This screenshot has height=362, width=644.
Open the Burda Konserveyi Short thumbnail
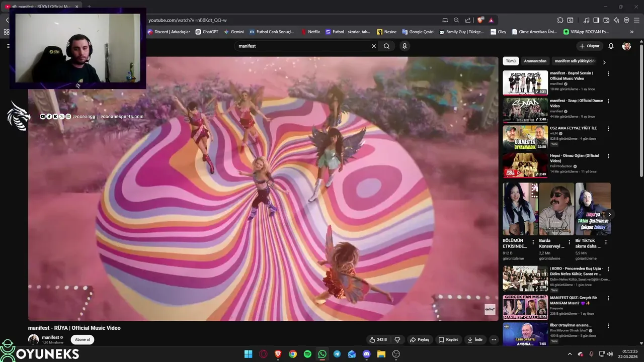point(556,209)
